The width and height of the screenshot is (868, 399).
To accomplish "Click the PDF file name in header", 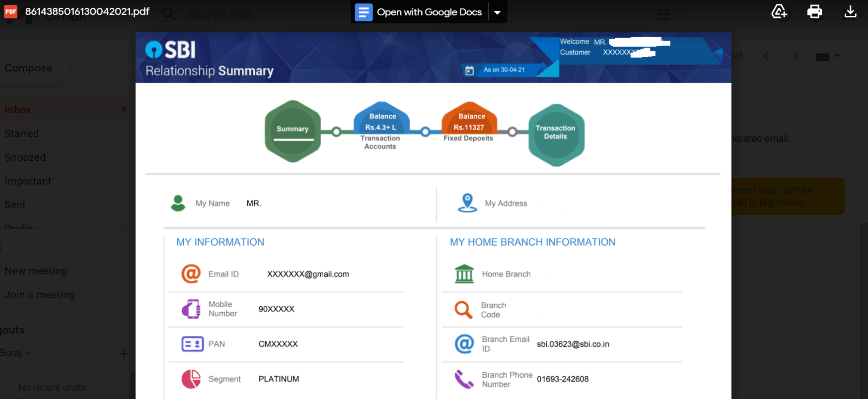I will click(x=87, y=11).
